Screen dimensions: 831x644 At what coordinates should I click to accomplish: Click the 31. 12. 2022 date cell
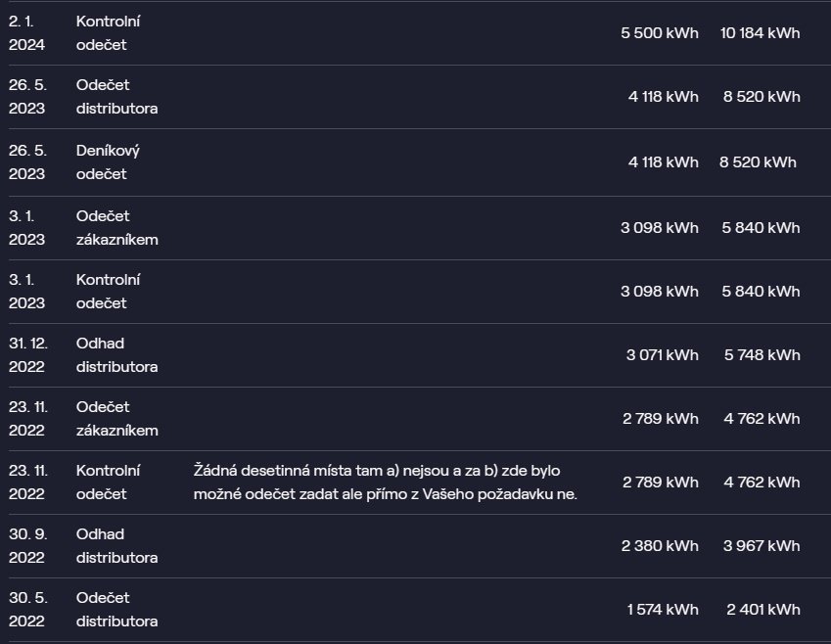[x=27, y=355]
